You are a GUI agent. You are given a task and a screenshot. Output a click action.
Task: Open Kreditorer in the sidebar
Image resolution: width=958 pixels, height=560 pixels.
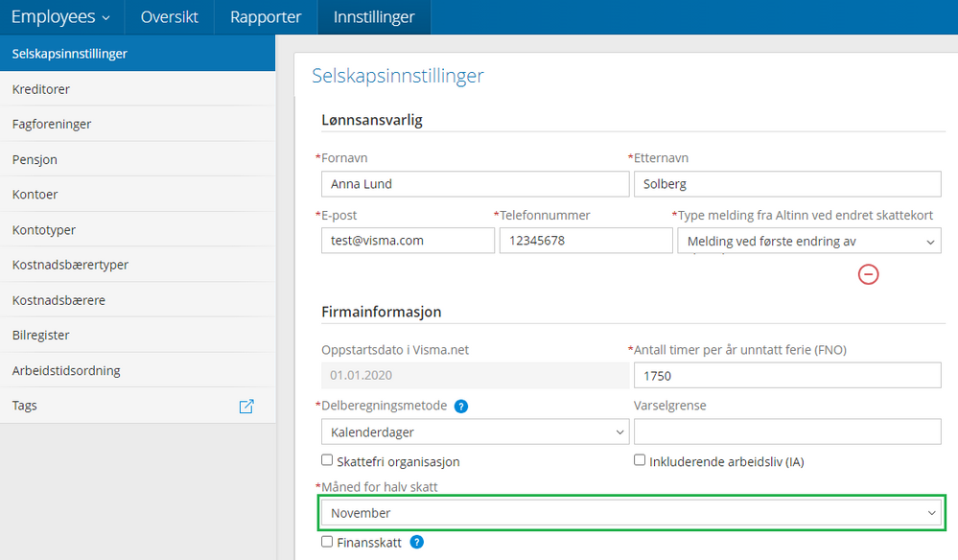(x=41, y=89)
